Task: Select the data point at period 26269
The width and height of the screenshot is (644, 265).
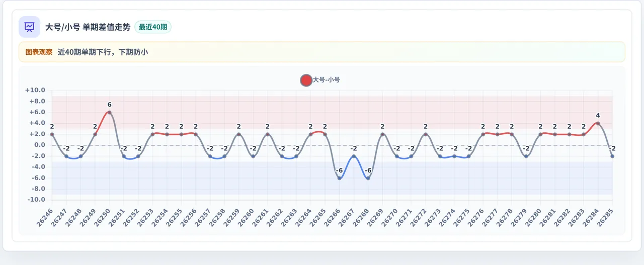Action: point(382,134)
